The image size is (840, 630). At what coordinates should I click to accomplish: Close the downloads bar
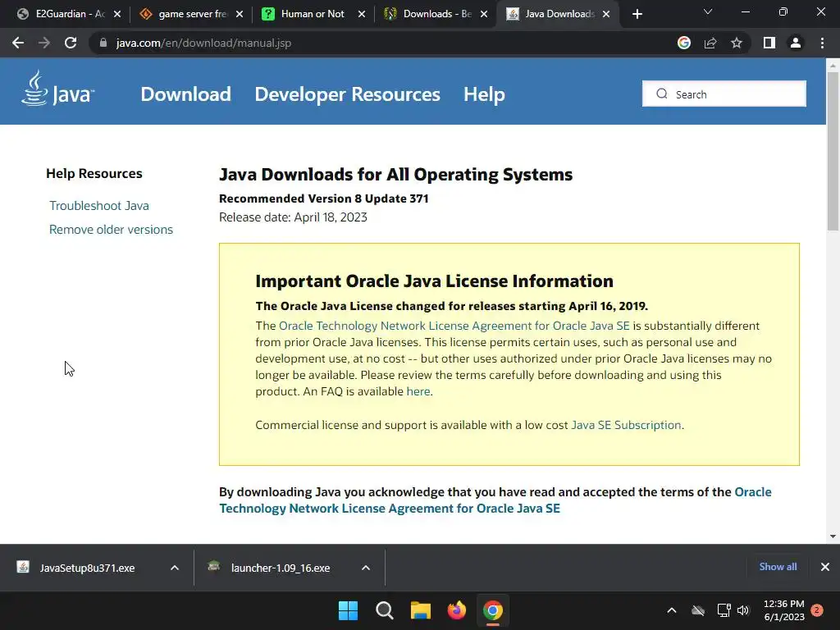pos(825,567)
